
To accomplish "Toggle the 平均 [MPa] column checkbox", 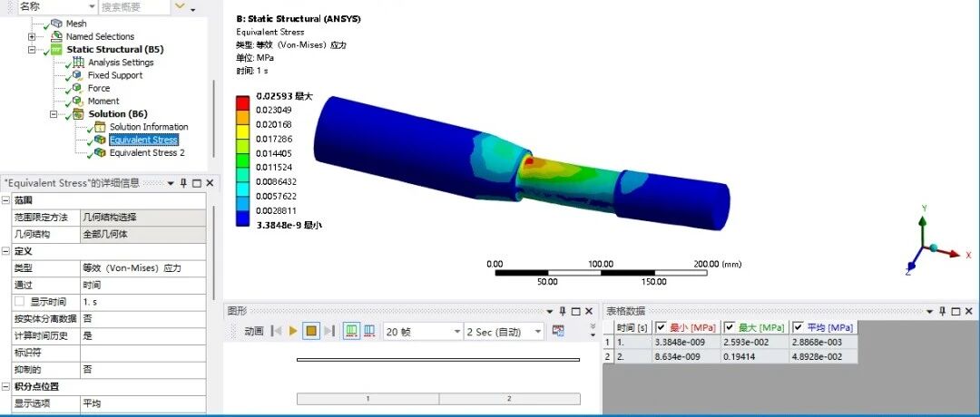I will (799, 328).
